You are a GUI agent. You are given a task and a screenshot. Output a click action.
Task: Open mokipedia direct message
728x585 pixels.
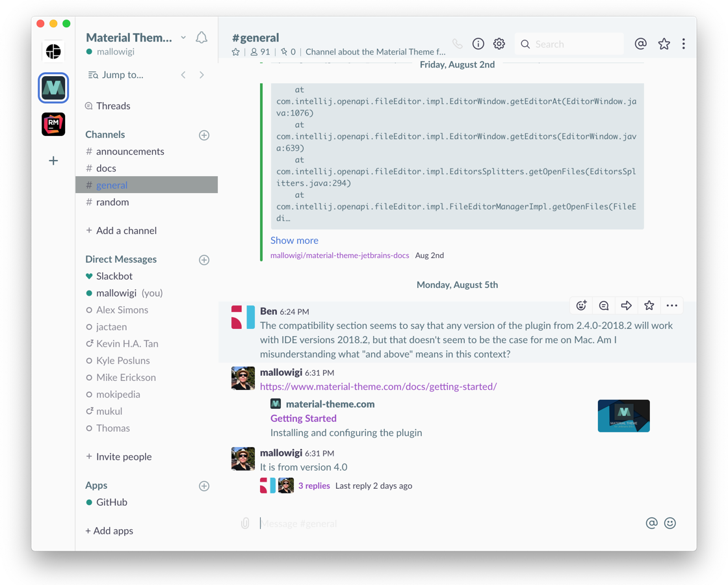point(146,394)
